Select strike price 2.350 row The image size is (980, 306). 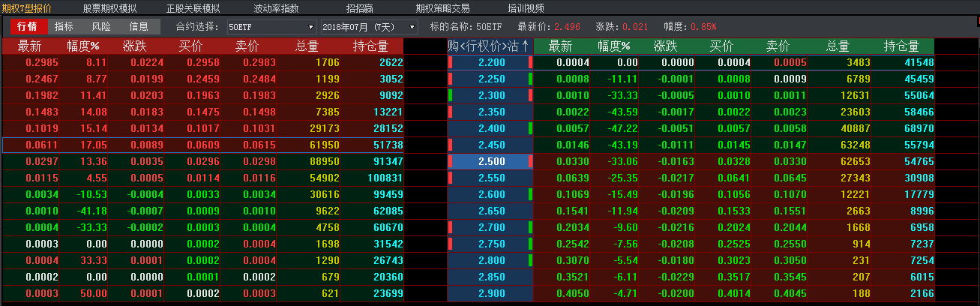click(x=490, y=112)
